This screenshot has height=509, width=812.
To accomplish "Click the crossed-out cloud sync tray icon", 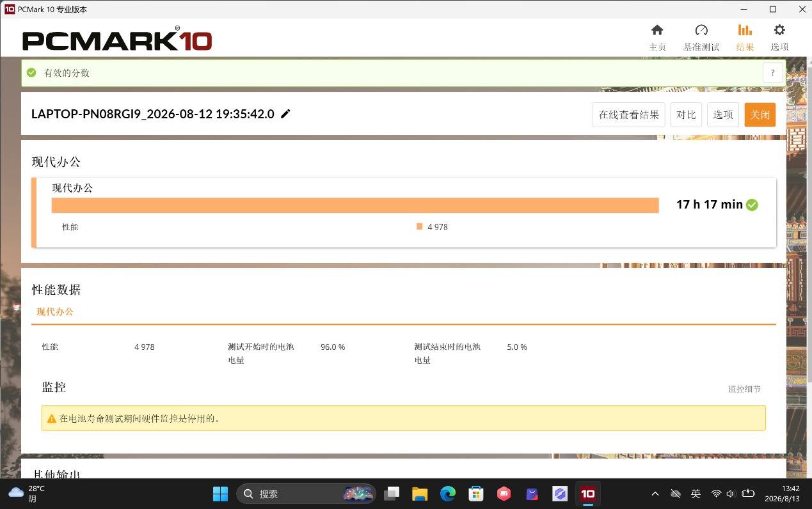I will (x=675, y=494).
